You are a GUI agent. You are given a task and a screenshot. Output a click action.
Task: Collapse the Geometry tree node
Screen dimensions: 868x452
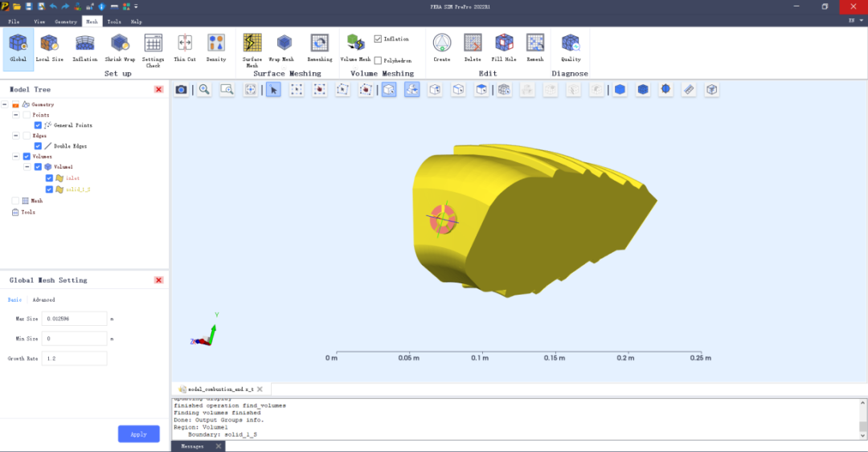coord(5,104)
